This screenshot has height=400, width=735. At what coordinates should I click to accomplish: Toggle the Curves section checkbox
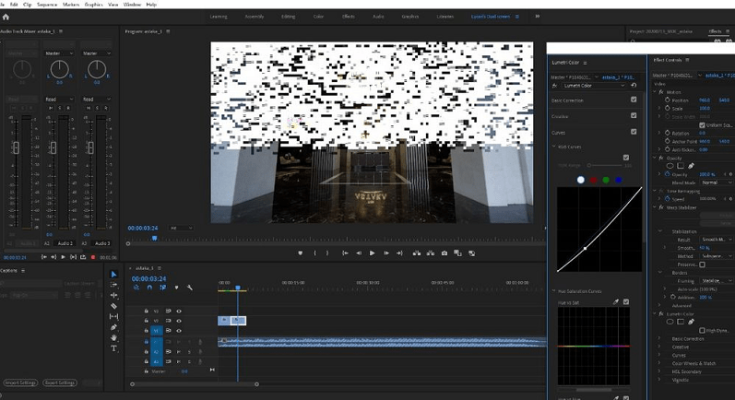[633, 130]
